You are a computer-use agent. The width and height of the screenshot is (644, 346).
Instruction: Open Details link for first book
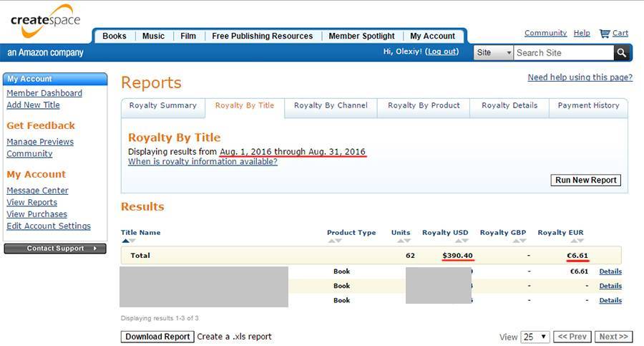pos(610,271)
